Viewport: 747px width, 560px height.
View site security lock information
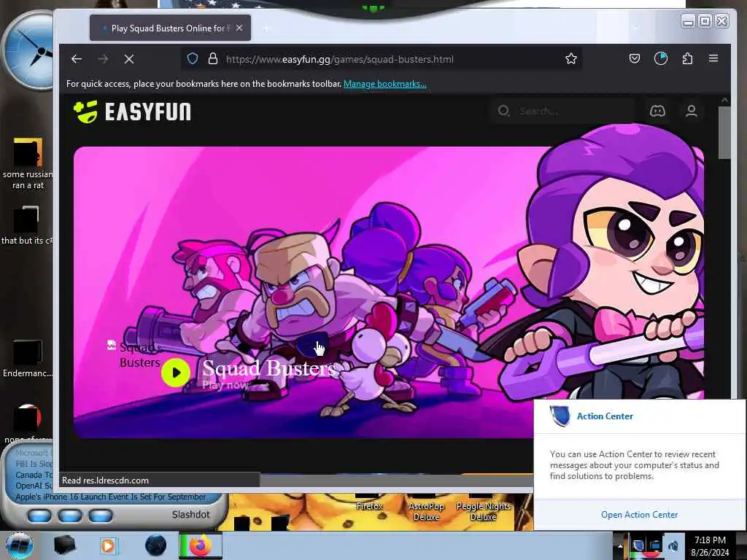[213, 59]
